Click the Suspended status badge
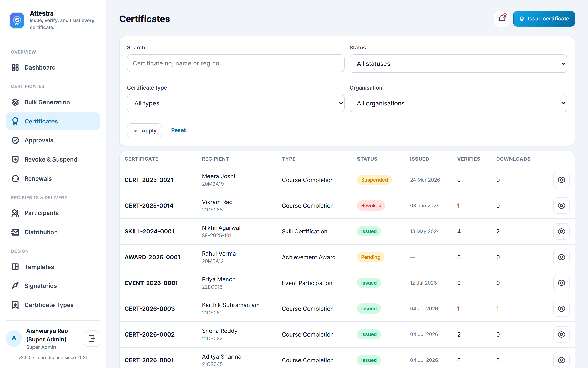 tap(374, 180)
